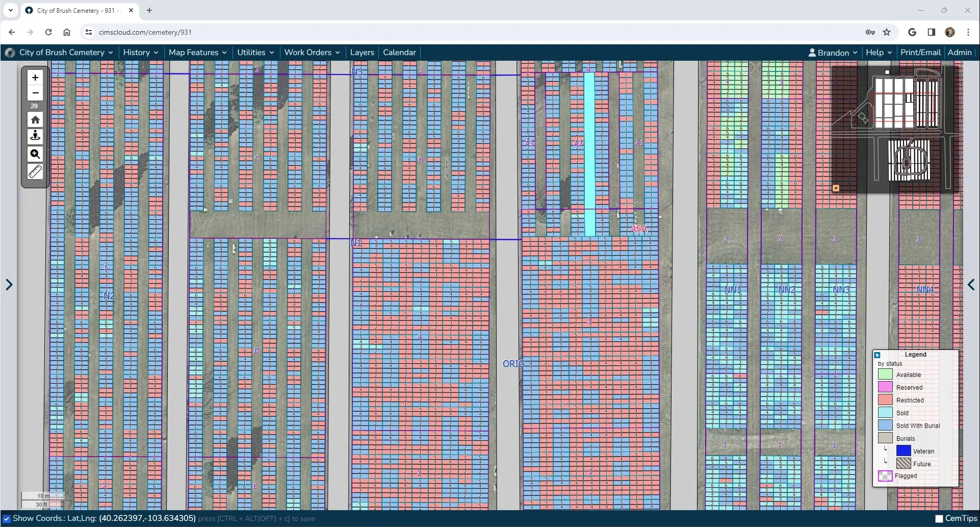Screen dimensions: 980x527
Task: Open the tab search dropdown arrow
Action: (x=11, y=10)
